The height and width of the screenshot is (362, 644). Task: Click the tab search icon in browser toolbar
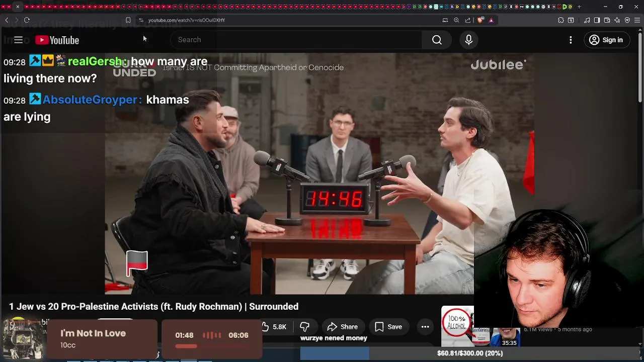(571, 20)
